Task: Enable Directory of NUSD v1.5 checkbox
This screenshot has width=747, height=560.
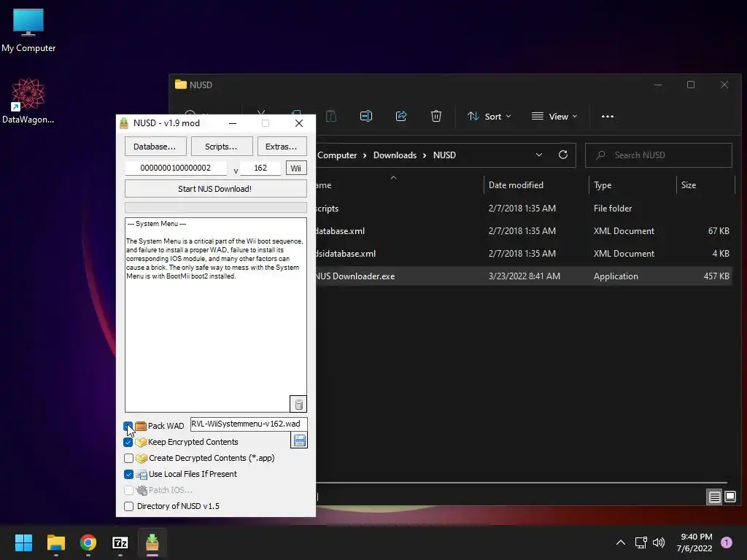Action: pos(128,506)
